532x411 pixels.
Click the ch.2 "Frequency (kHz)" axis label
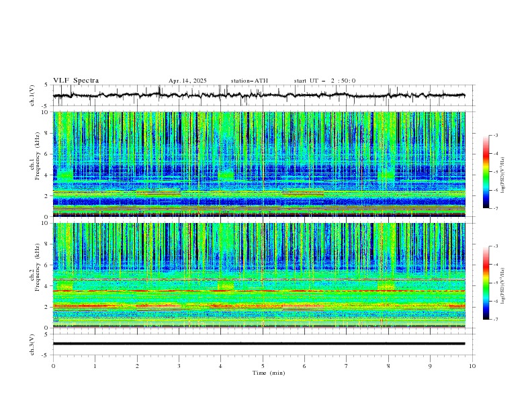pyautogui.click(x=38, y=267)
